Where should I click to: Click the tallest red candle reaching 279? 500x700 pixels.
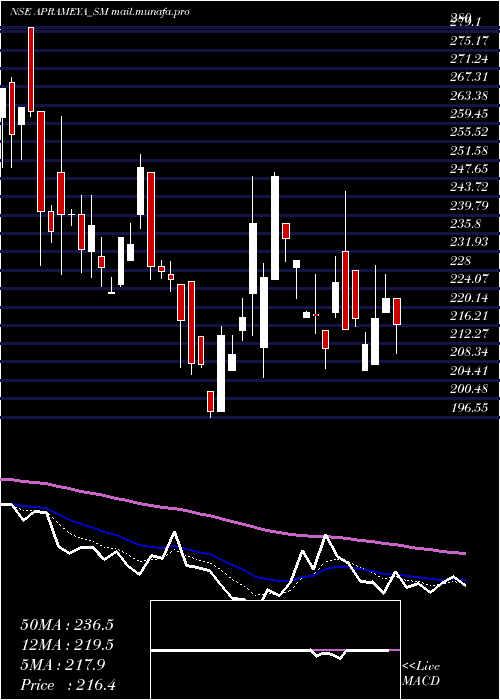[x=31, y=69]
